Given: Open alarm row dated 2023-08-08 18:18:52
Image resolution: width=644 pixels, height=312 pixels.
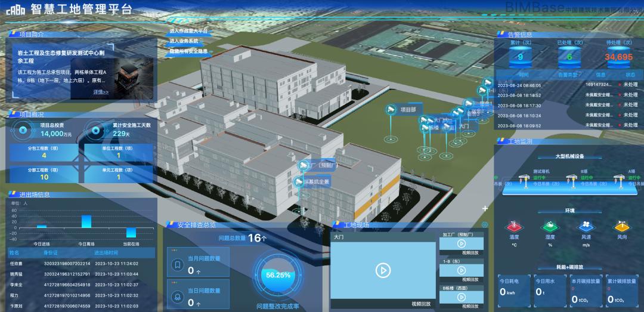Looking at the screenshot, I should click(568, 95).
